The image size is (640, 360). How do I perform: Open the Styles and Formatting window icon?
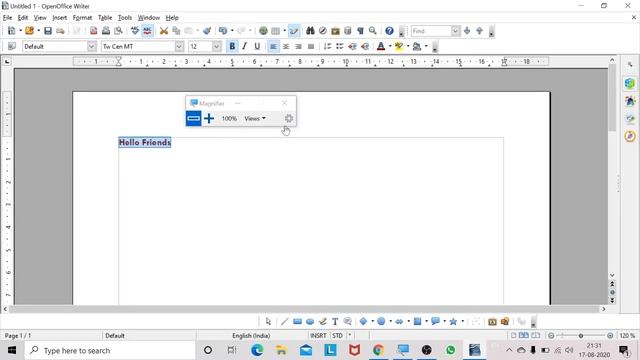pyautogui.click(x=11, y=46)
